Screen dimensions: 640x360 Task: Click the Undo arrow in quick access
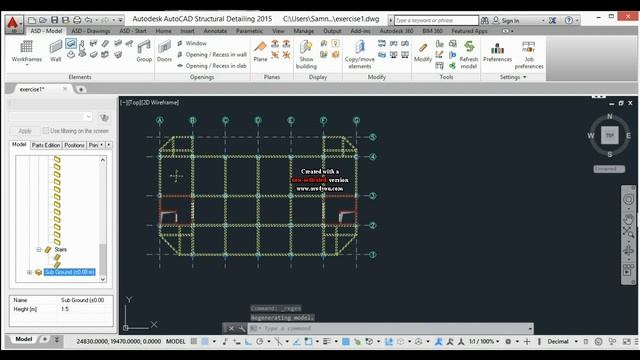tap(88, 20)
